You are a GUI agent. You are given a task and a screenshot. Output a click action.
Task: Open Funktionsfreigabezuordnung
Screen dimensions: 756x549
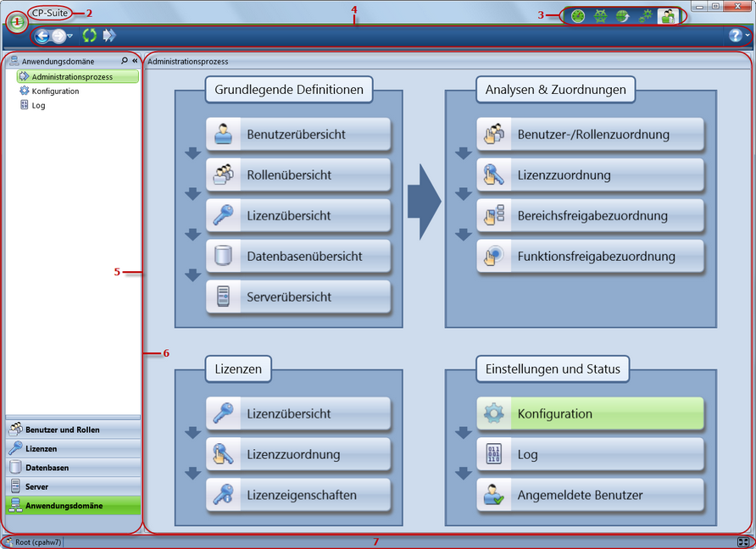590,256
